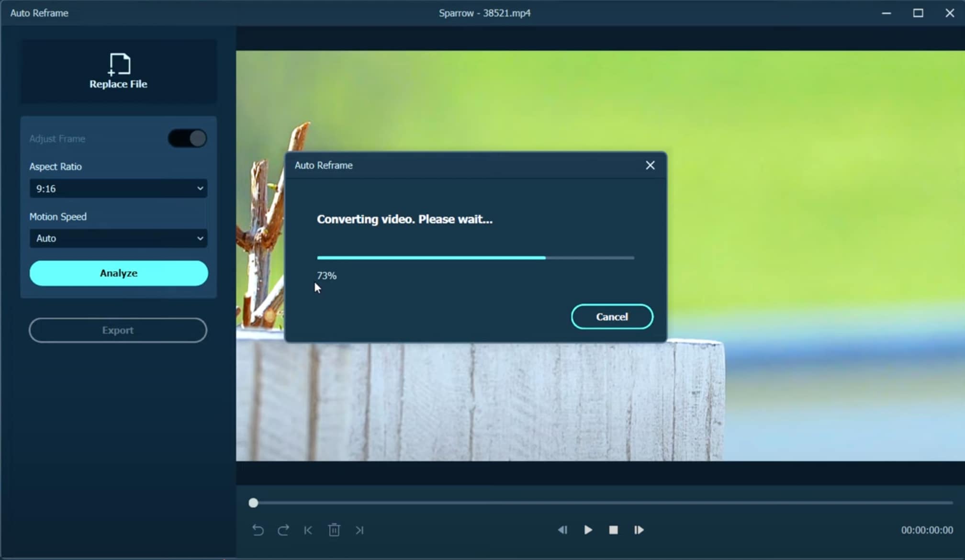The image size is (965, 560).
Task: Step forward one frame
Action: point(639,530)
